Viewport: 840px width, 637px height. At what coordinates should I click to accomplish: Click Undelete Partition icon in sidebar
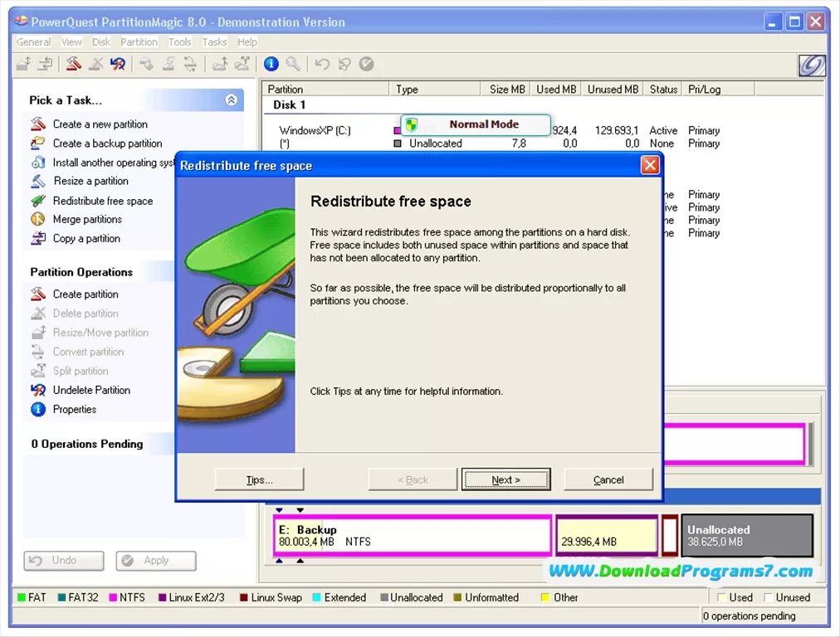38,390
